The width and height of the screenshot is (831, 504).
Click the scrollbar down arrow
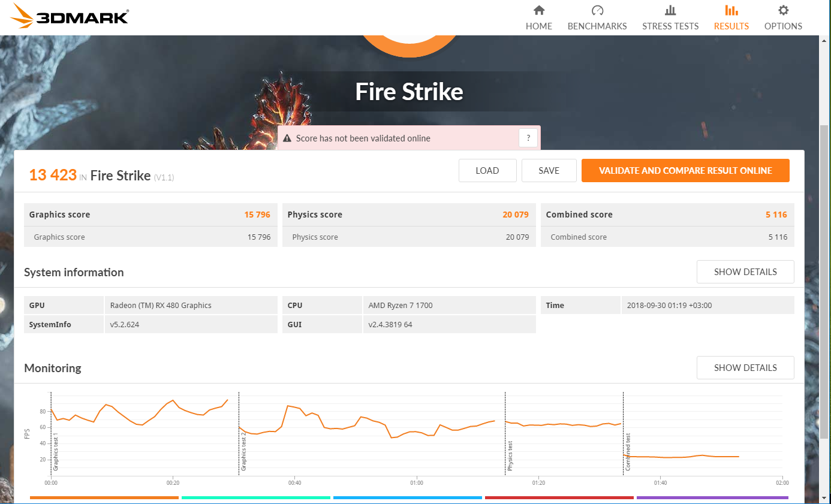[x=825, y=499]
